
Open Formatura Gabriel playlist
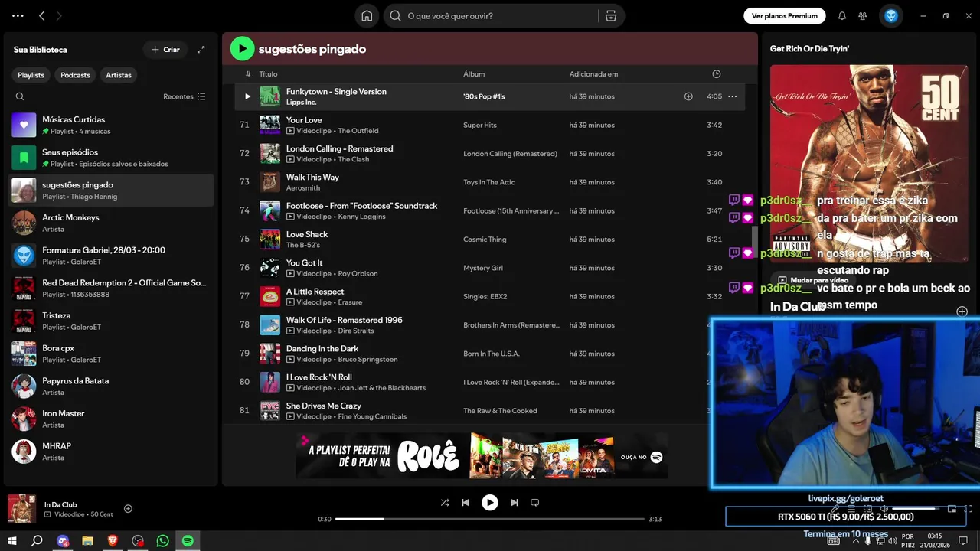111,256
